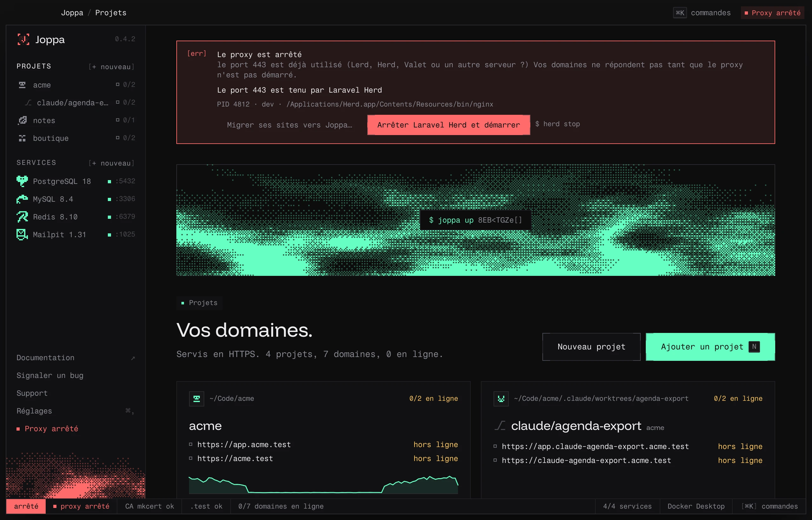Click 'Docker Desktop' in status bar
This screenshot has height=520, width=812.
(696, 506)
